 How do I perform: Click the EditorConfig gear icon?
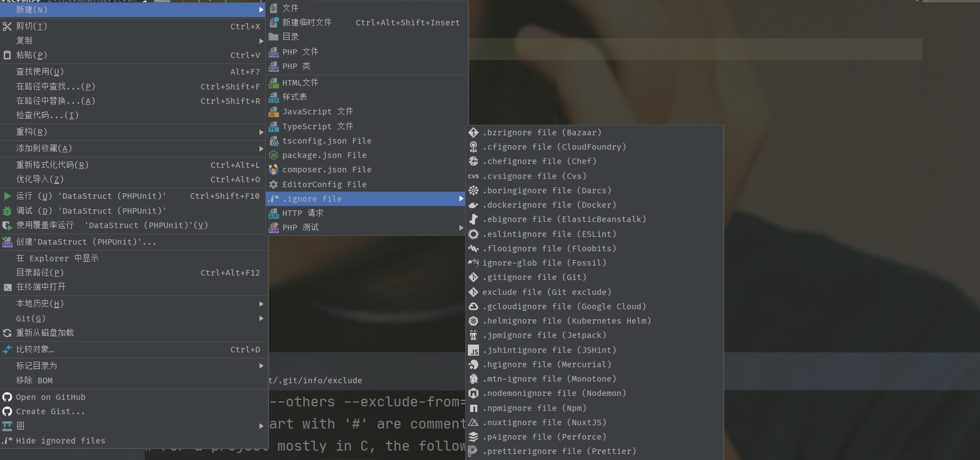point(273,184)
